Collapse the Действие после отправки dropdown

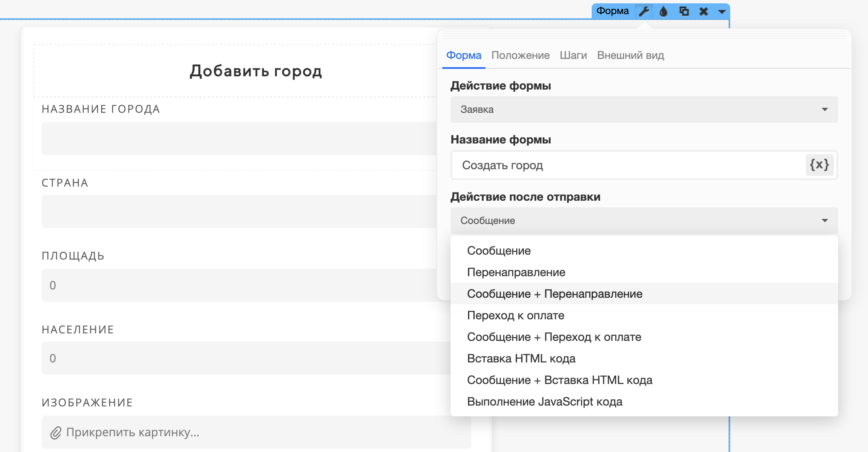point(644,221)
